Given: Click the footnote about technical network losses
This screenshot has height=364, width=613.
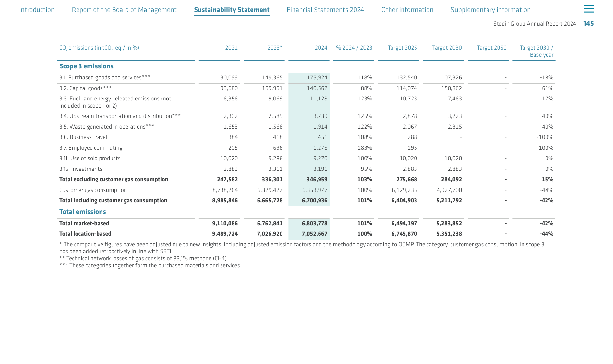Looking at the screenshot, I should [144, 258].
